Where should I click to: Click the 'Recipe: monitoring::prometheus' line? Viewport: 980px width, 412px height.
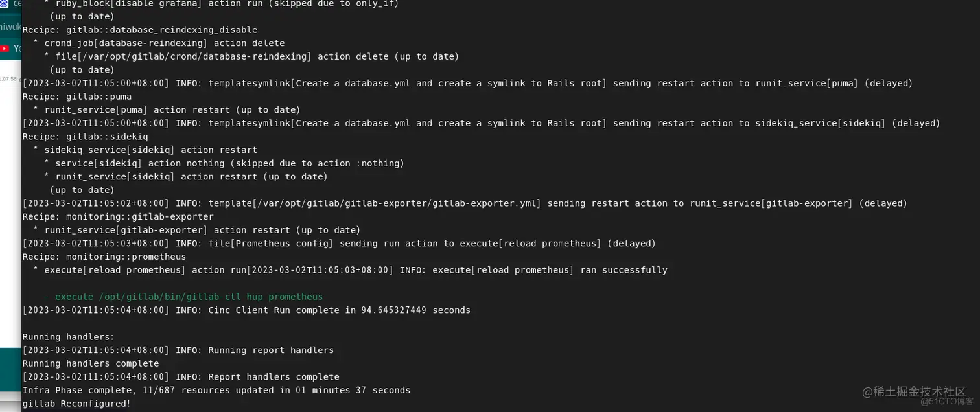click(x=104, y=257)
